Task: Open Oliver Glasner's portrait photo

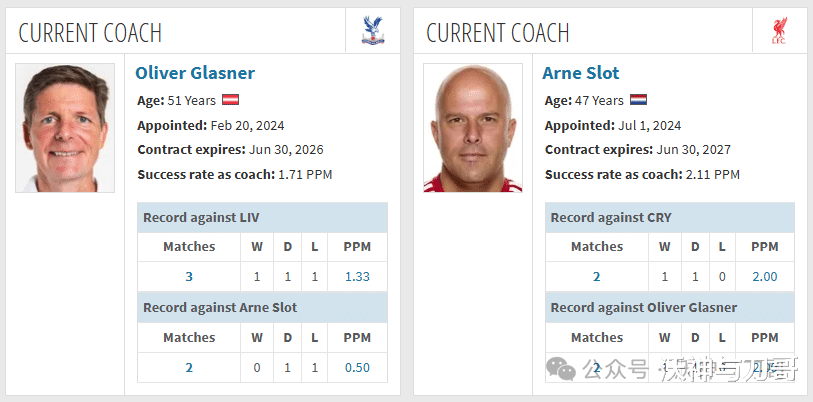Action: pyautogui.click(x=65, y=128)
